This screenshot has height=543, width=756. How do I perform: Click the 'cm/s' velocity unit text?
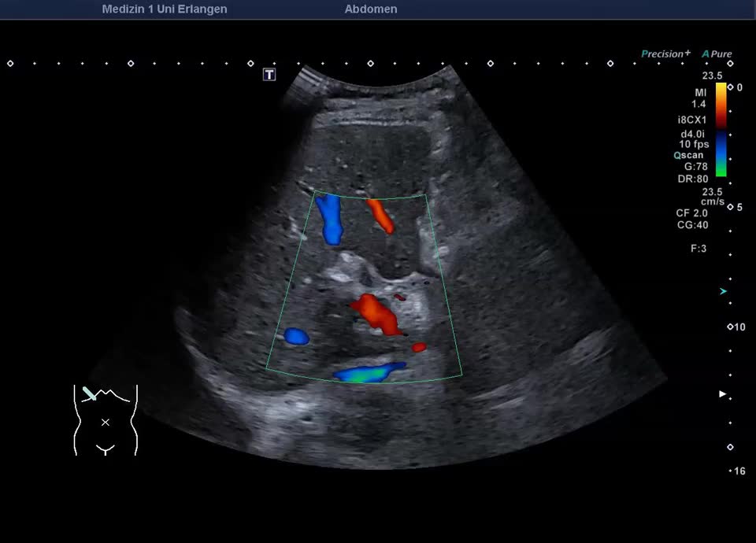[713, 202]
